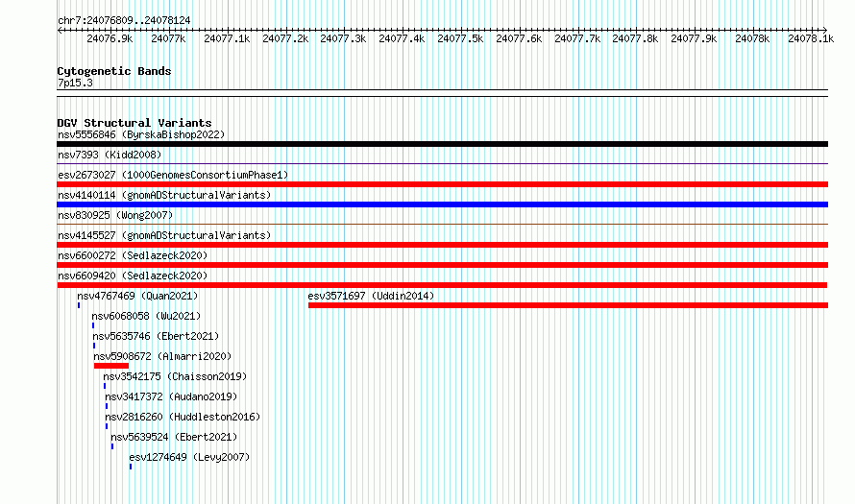Image resolution: width=855 pixels, height=504 pixels.
Task: Open nsv4140114 (gnomADStructuralVariants) label
Action: coord(164,195)
